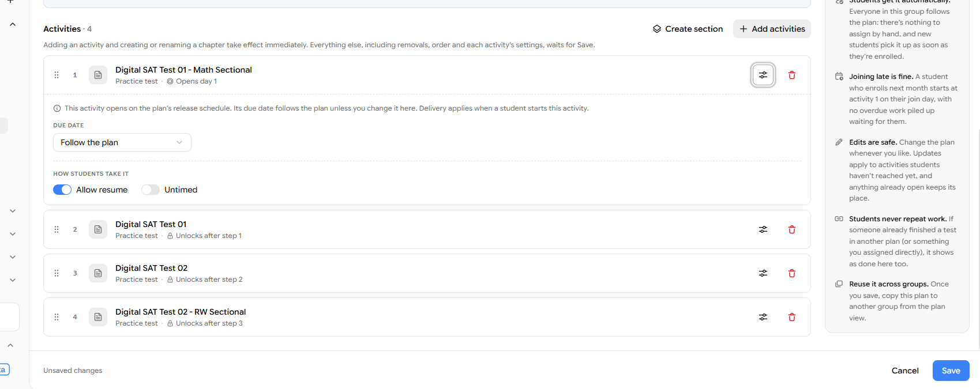Click document icon of RW Sectional activity
The image size is (980, 389).
[x=98, y=317]
